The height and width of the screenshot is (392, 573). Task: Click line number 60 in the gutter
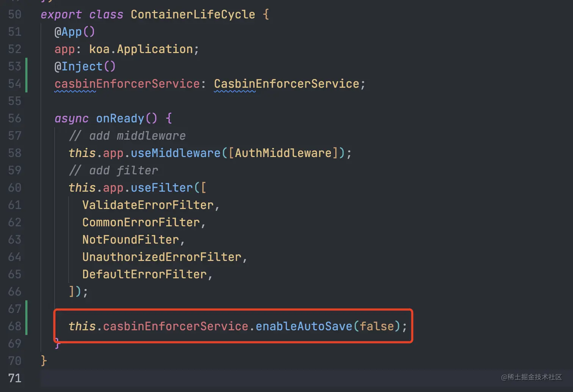(15, 188)
